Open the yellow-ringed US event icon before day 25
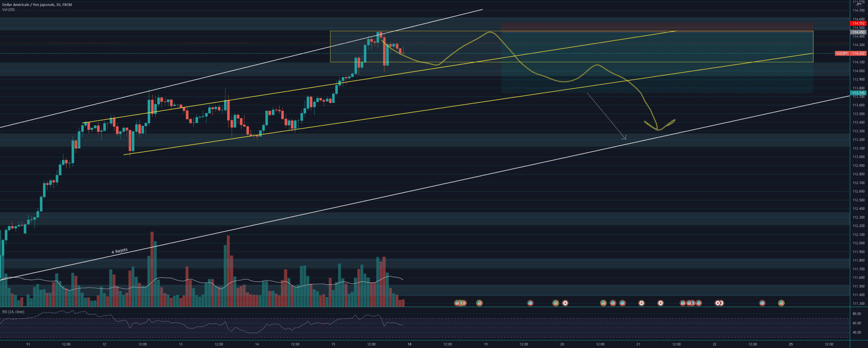Viewport: 868px width, 348px height. pyautogui.click(x=781, y=303)
